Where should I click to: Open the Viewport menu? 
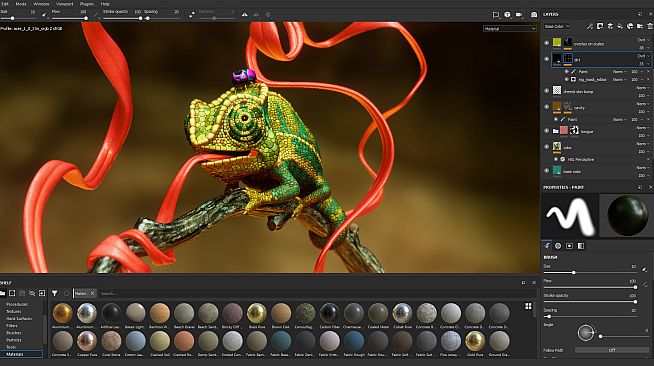pyautogui.click(x=65, y=4)
